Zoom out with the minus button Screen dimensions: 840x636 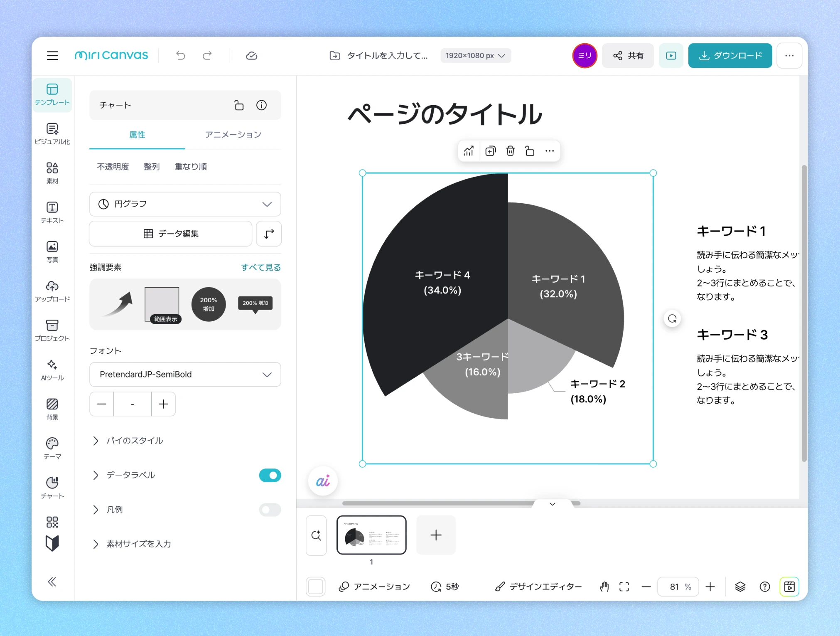tap(646, 587)
